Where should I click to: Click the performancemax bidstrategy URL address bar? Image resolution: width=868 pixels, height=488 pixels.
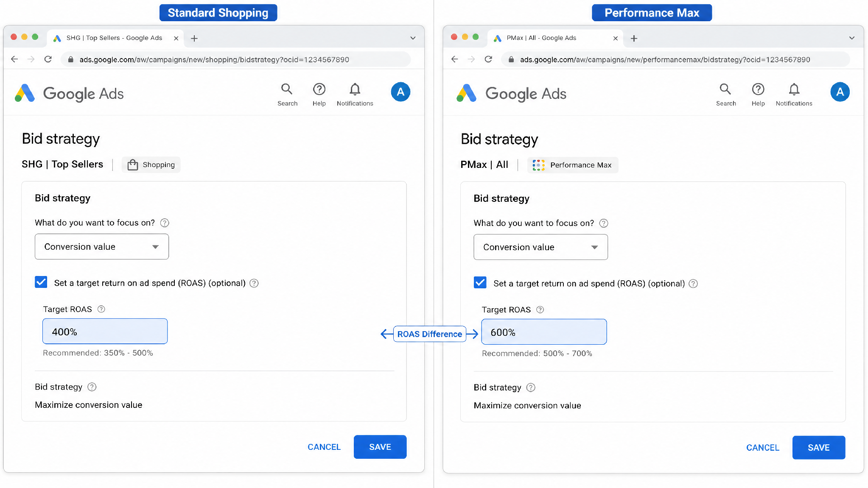(676, 60)
